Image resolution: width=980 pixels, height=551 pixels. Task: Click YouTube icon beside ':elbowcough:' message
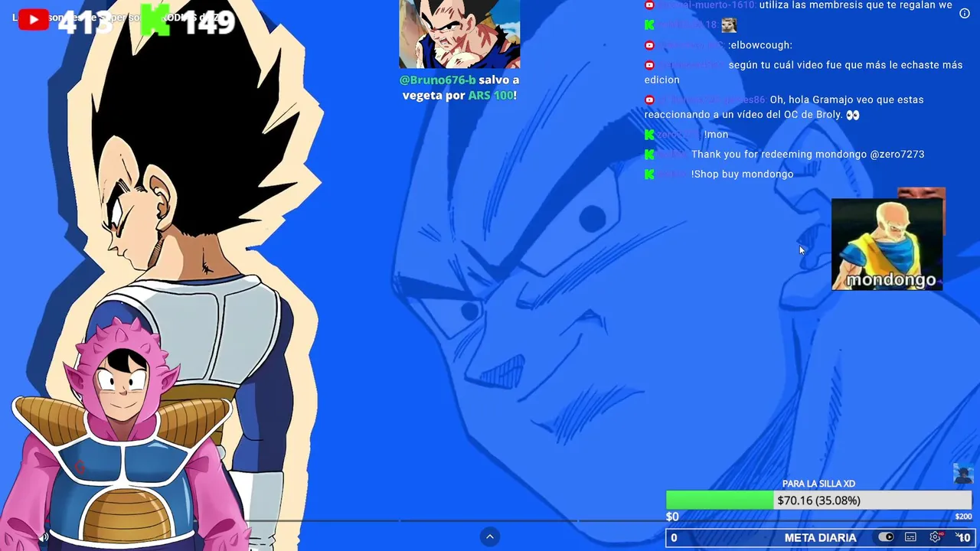[649, 45]
